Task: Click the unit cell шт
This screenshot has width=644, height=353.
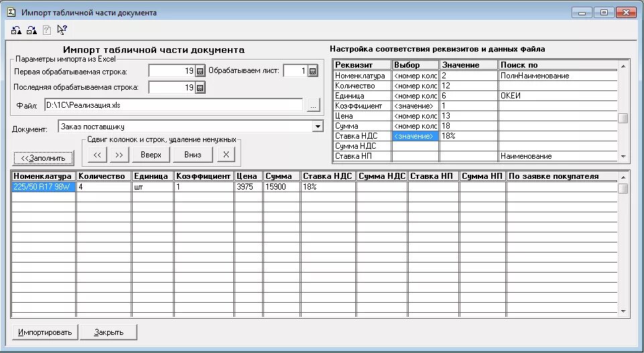Action: coord(152,187)
